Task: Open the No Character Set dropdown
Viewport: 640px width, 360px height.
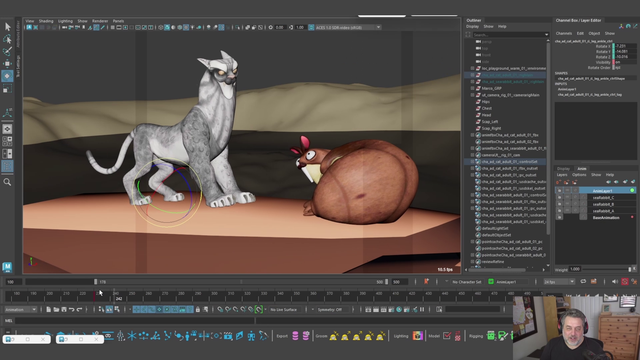Action: coord(467,282)
